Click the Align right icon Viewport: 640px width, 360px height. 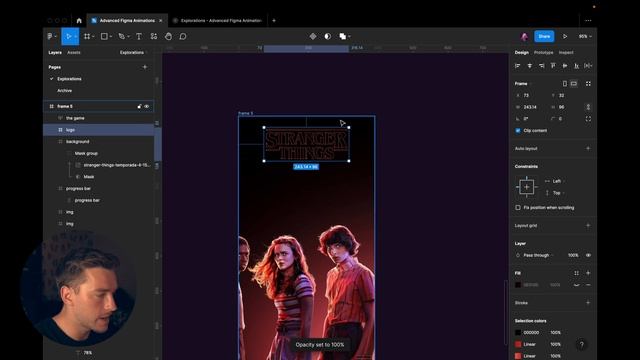pyautogui.click(x=541, y=66)
